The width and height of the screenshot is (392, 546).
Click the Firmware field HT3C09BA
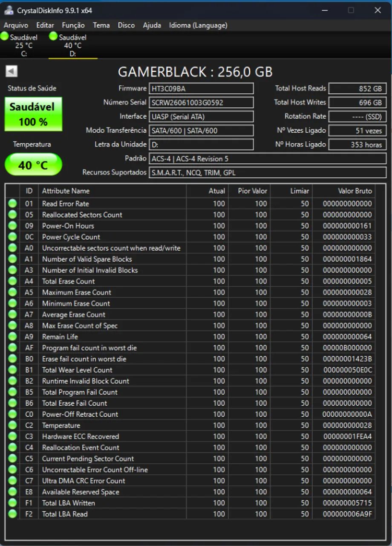pos(201,88)
